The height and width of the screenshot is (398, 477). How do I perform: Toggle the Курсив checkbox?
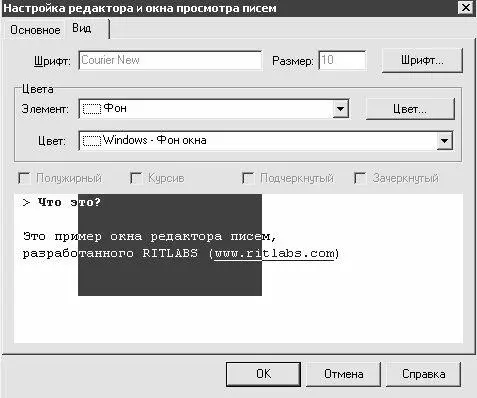pos(136,178)
